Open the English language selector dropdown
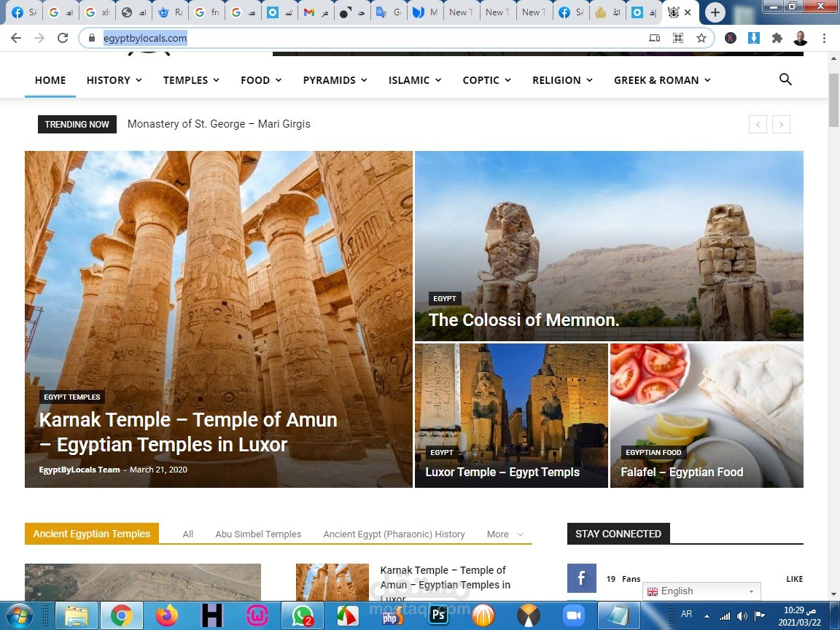 (x=701, y=591)
